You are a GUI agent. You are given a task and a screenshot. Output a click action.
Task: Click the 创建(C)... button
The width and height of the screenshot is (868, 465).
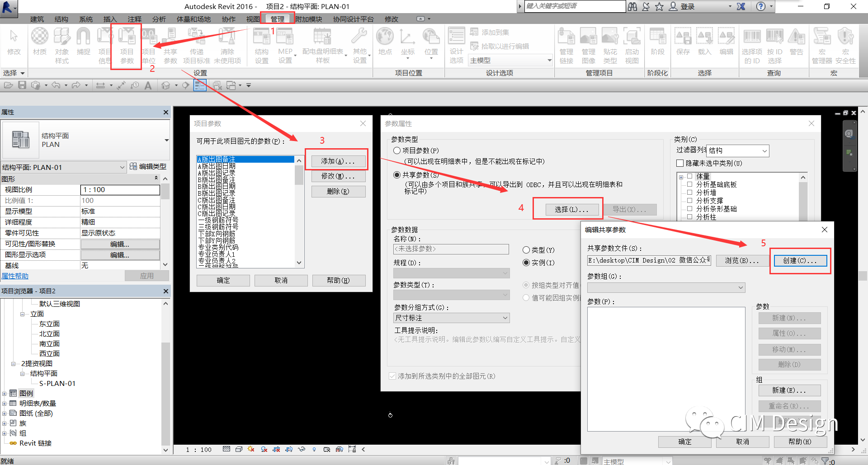pyautogui.click(x=800, y=261)
